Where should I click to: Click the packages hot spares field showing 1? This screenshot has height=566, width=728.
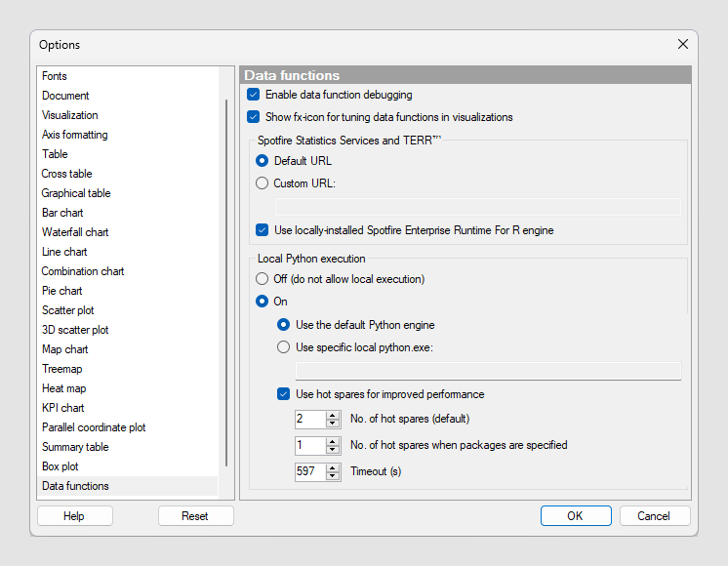[310, 445]
